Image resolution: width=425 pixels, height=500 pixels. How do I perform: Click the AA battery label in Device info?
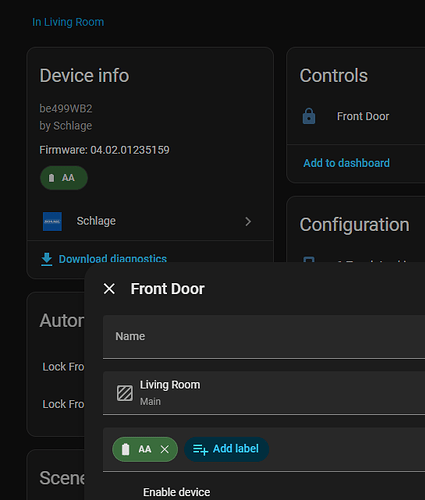pos(64,178)
